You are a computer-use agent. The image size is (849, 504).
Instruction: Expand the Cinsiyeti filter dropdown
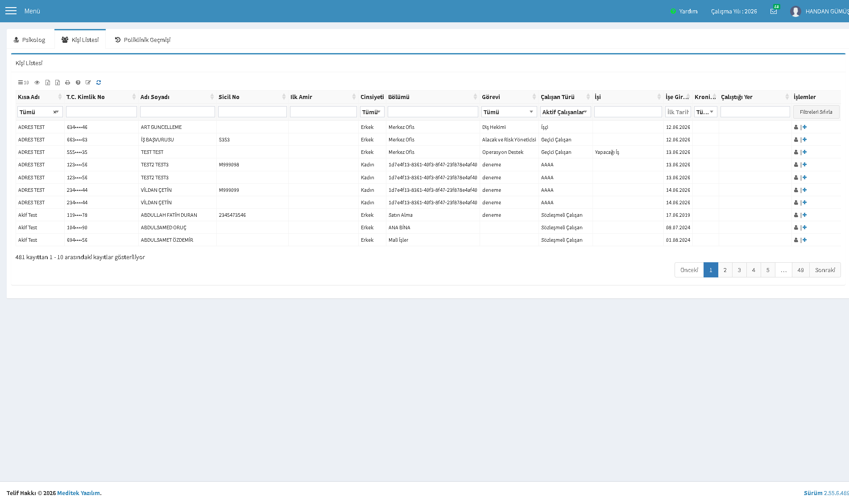click(372, 112)
